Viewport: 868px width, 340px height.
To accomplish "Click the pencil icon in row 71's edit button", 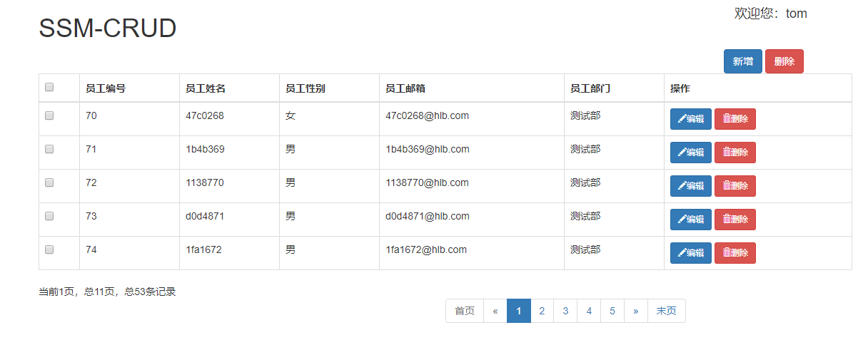I will 682,153.
